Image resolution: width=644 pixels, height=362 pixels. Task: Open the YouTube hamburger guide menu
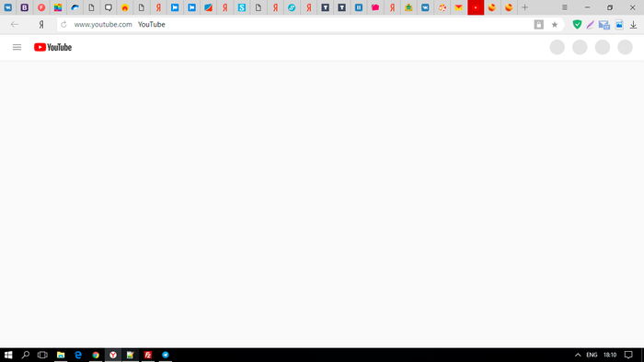click(x=17, y=47)
